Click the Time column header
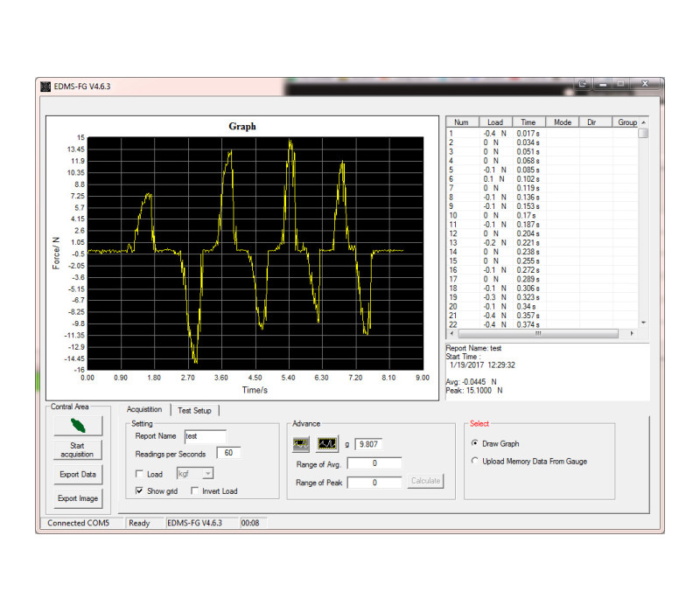This screenshot has width=700, height=612. pyautogui.click(x=528, y=122)
